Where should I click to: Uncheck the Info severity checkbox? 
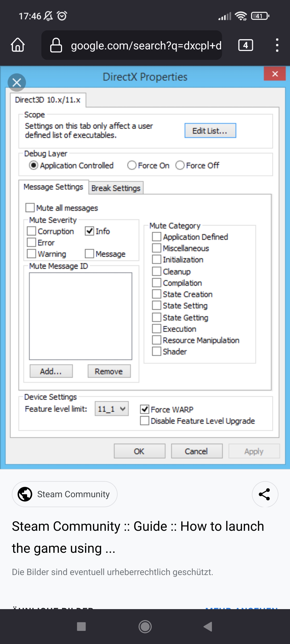click(x=89, y=231)
